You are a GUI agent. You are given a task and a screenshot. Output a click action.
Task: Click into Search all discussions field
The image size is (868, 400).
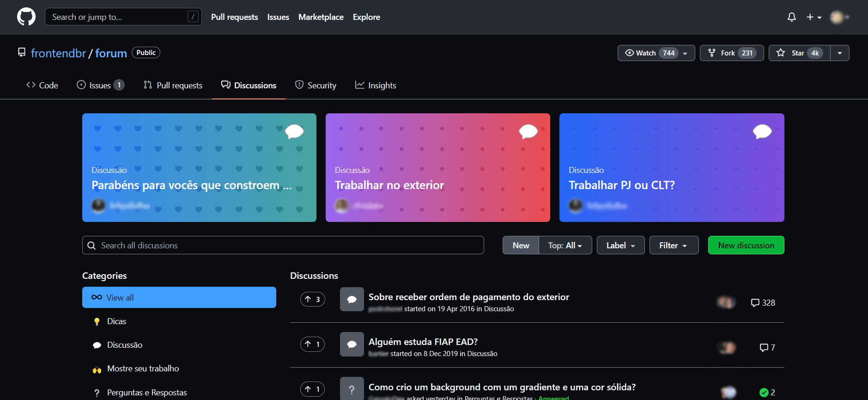pos(283,245)
